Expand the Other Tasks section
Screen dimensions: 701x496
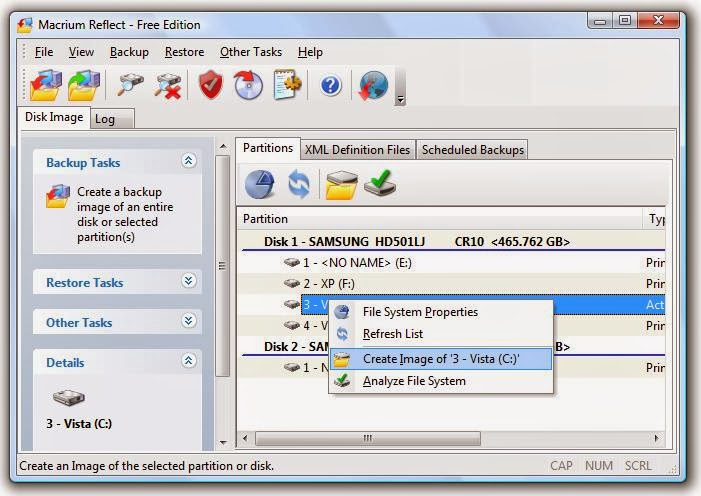pyautogui.click(x=189, y=321)
